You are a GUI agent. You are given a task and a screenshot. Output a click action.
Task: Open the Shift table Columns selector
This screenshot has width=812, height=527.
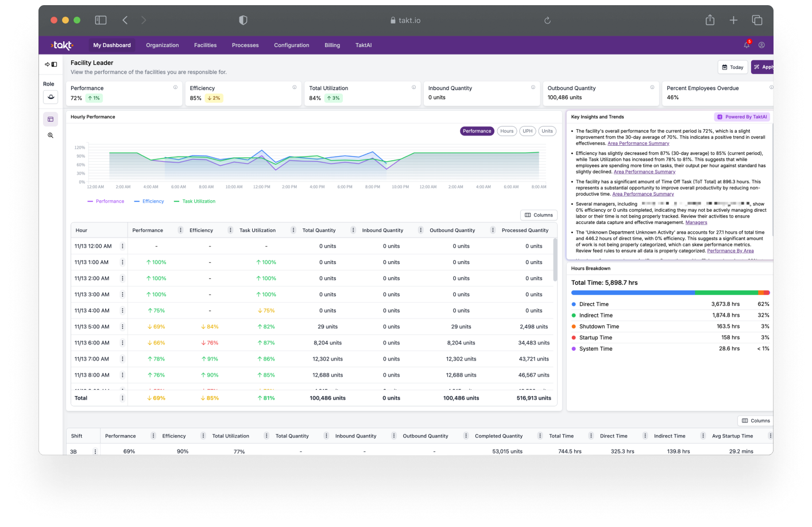click(x=755, y=420)
